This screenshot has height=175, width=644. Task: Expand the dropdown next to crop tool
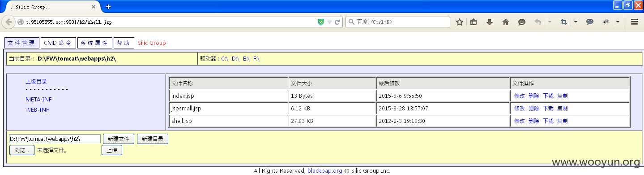pyautogui.click(x=576, y=22)
